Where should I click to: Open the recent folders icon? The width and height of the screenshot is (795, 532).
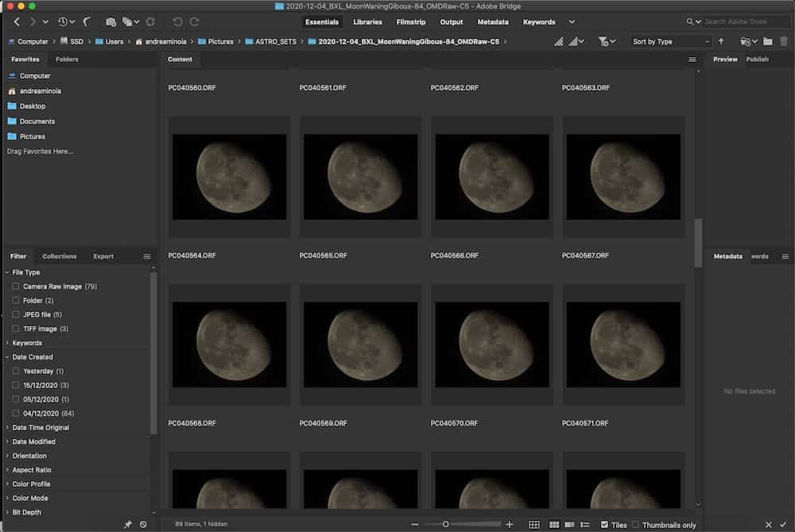[748, 41]
